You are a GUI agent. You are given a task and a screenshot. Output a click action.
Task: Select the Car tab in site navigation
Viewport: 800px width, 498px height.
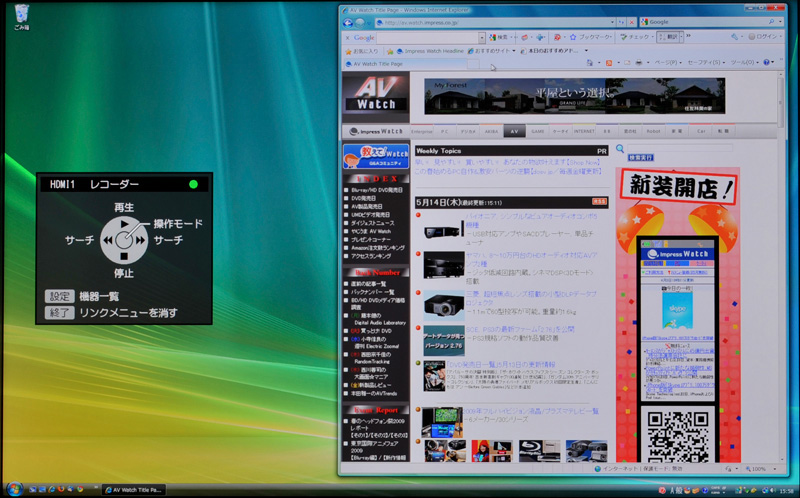tap(701, 131)
